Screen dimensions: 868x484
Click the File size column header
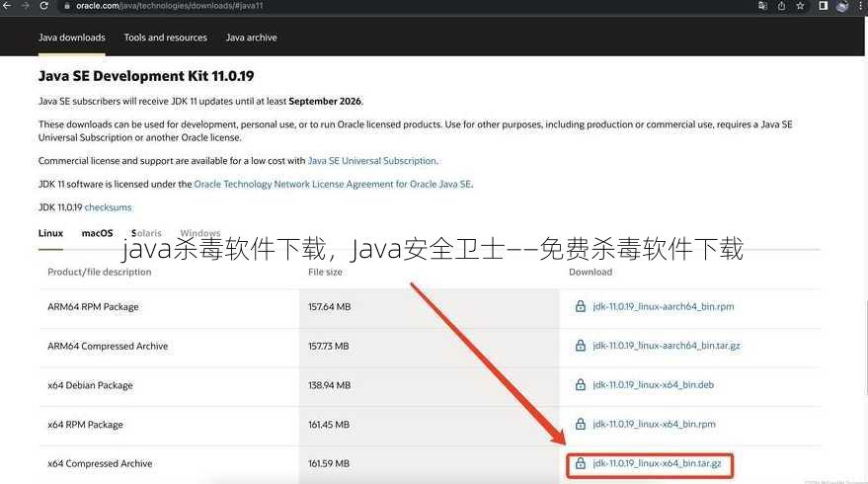326,272
